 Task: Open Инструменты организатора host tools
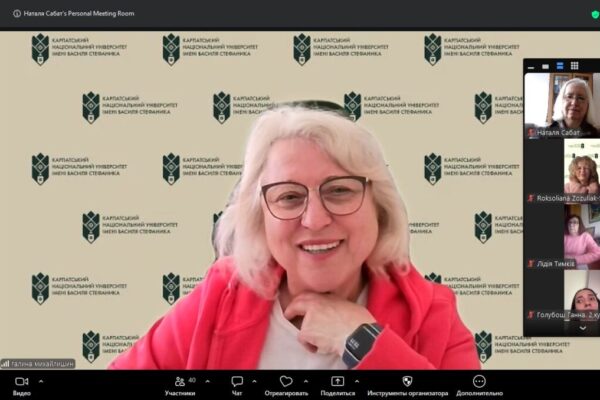click(x=407, y=381)
